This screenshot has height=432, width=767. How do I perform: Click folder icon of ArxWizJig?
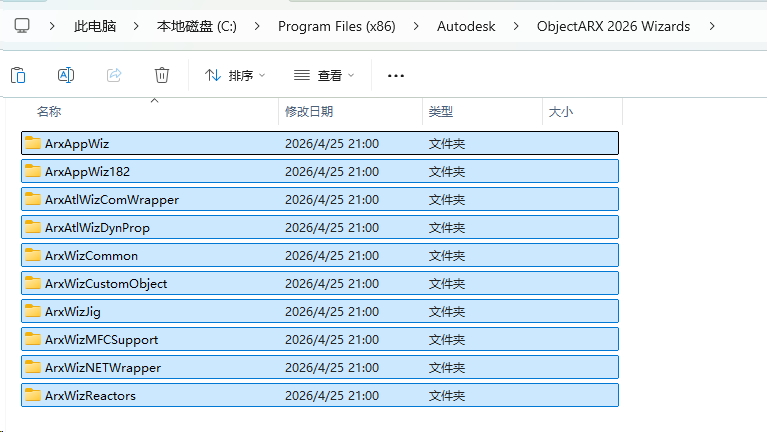(x=33, y=311)
